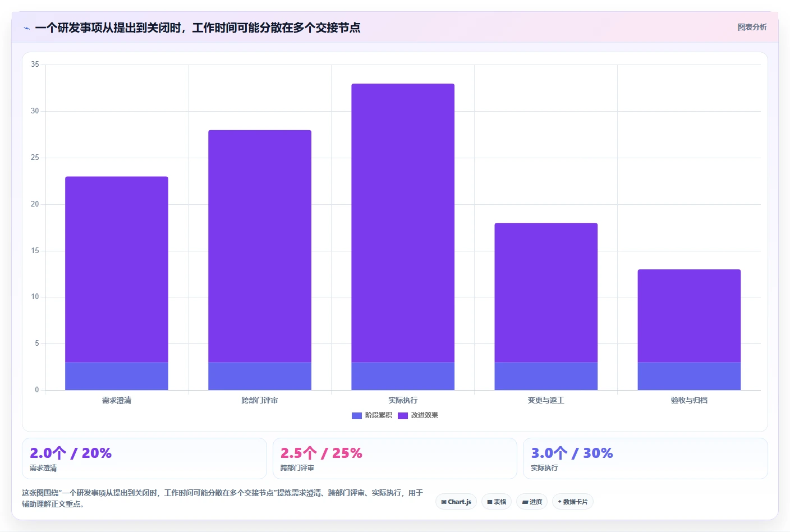Select the 数据卡片 tag

(x=573, y=502)
